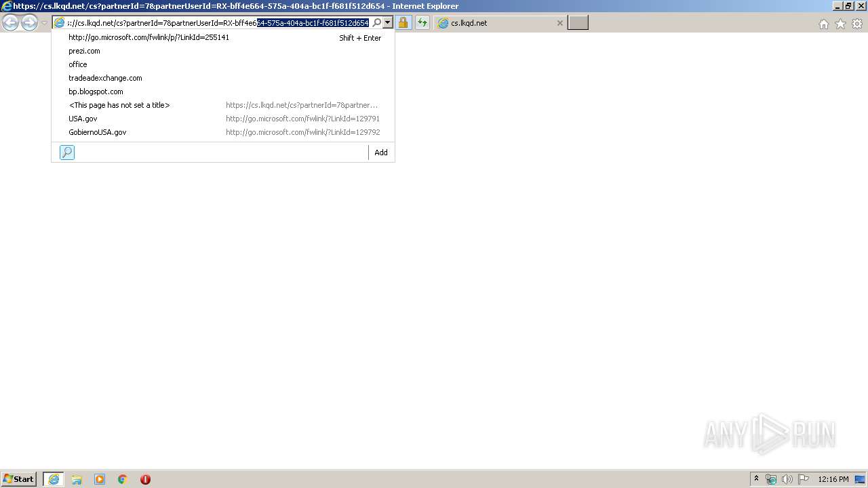Choose the office suggestion
This screenshot has height=488, width=868.
coord(222,64)
